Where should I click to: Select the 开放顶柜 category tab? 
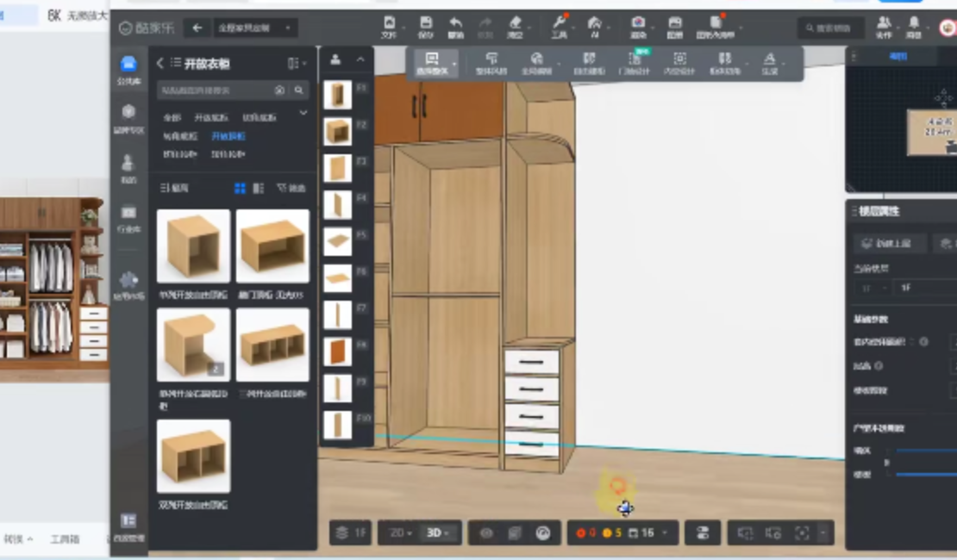coord(228,136)
